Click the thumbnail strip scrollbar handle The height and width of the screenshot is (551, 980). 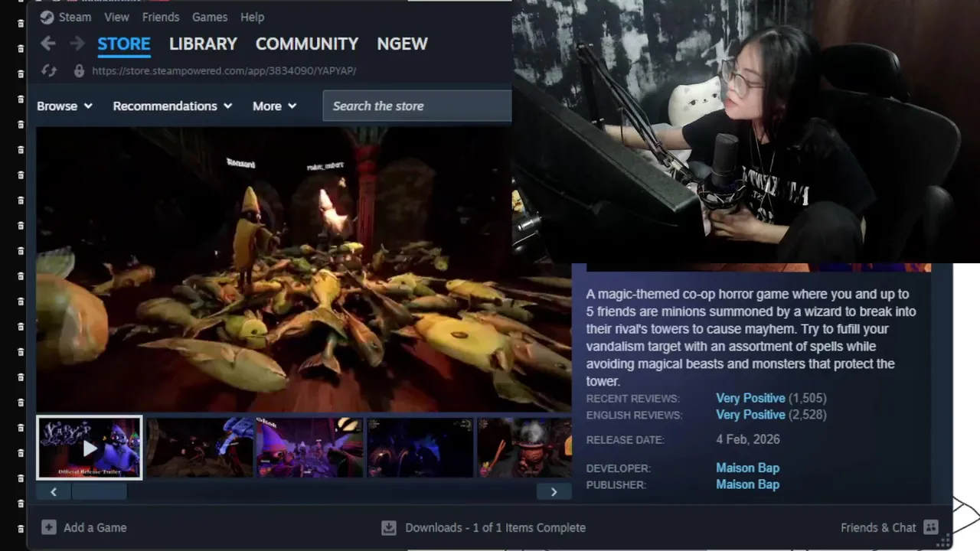coord(100,492)
